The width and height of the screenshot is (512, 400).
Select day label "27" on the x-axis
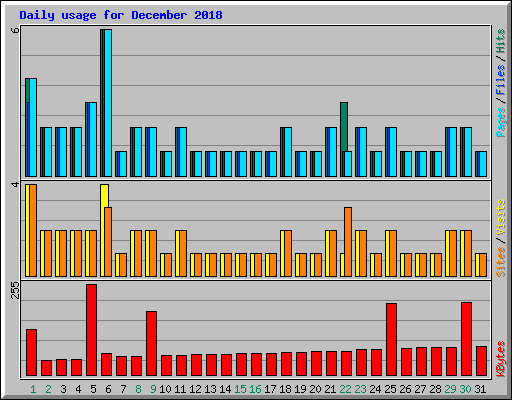click(x=420, y=389)
